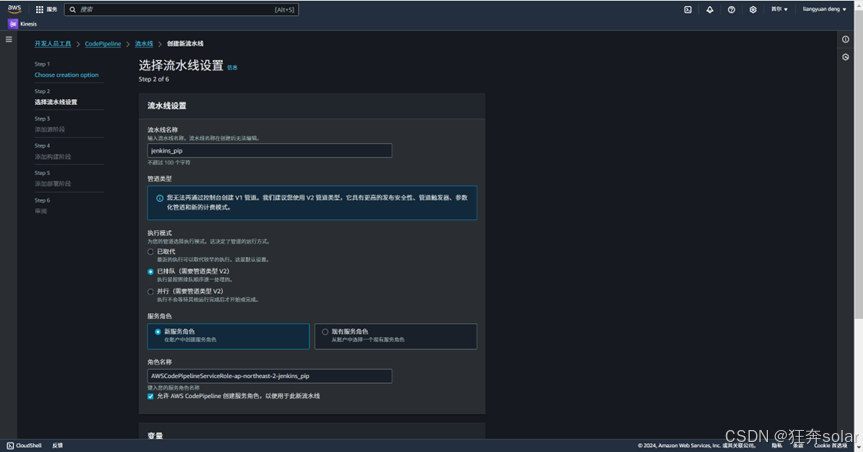The height and width of the screenshot is (452, 863).
Task: Click Step 6 label in wizard sidebar
Action: 42,200
